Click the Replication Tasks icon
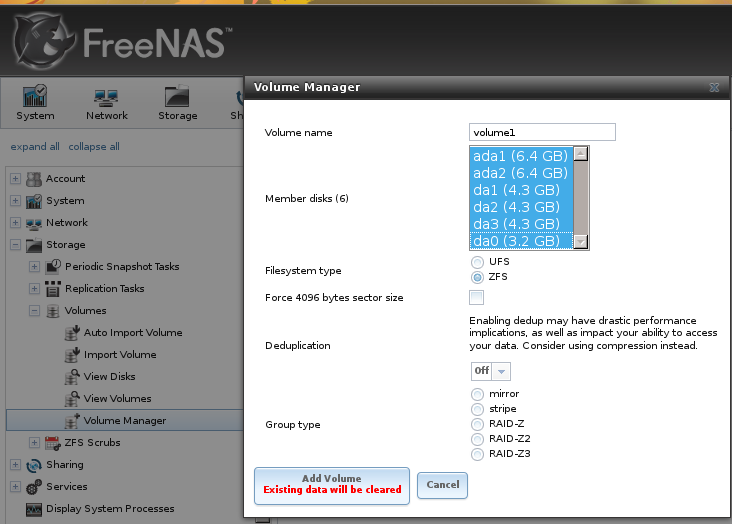 [53, 289]
